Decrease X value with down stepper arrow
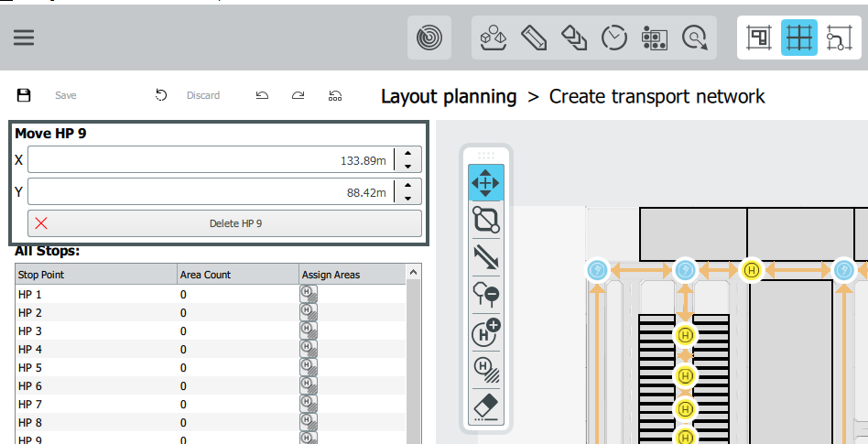Image resolution: width=868 pixels, height=444 pixels. click(408, 166)
